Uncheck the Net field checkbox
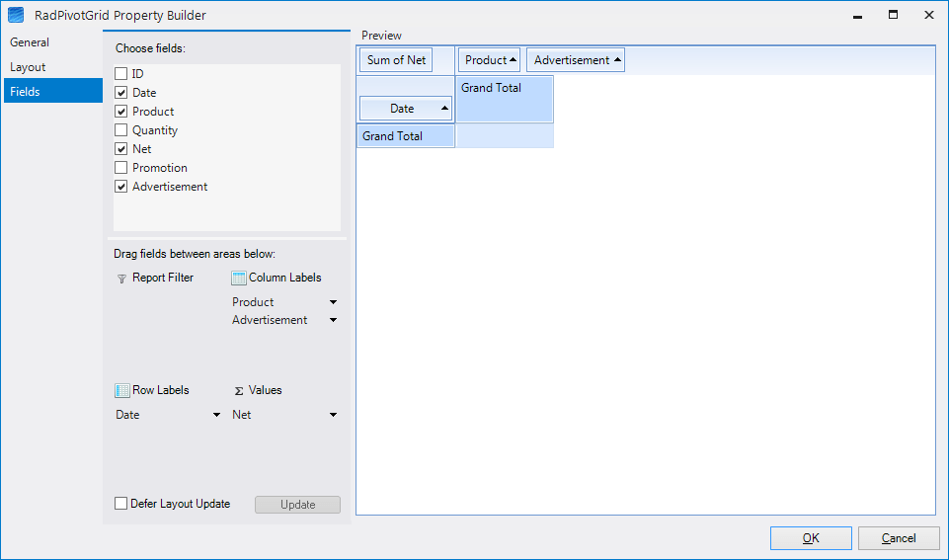The height and width of the screenshot is (560, 949). tap(121, 149)
